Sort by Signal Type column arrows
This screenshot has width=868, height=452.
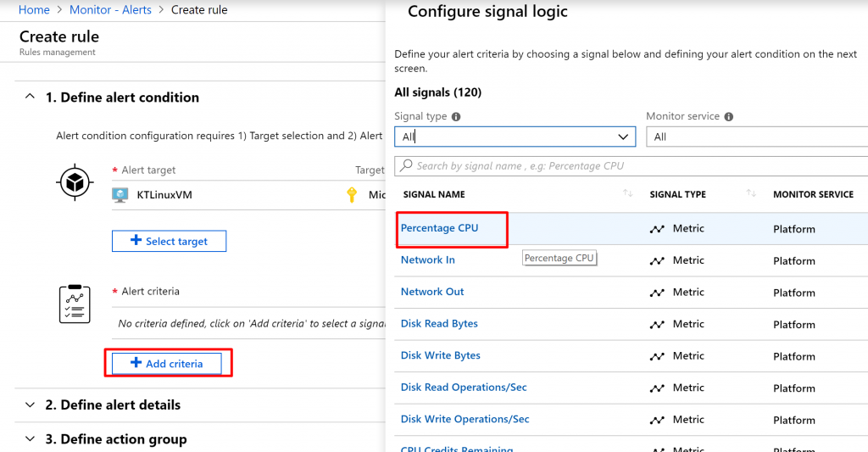[x=751, y=194]
